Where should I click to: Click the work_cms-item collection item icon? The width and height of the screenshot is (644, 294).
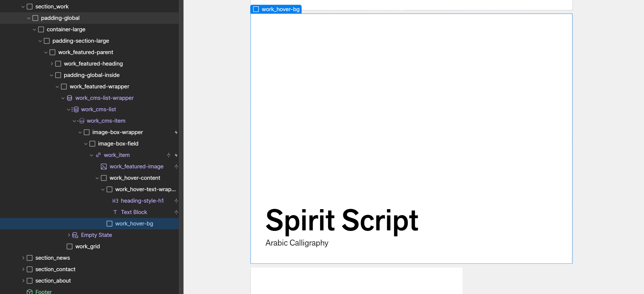click(81, 121)
